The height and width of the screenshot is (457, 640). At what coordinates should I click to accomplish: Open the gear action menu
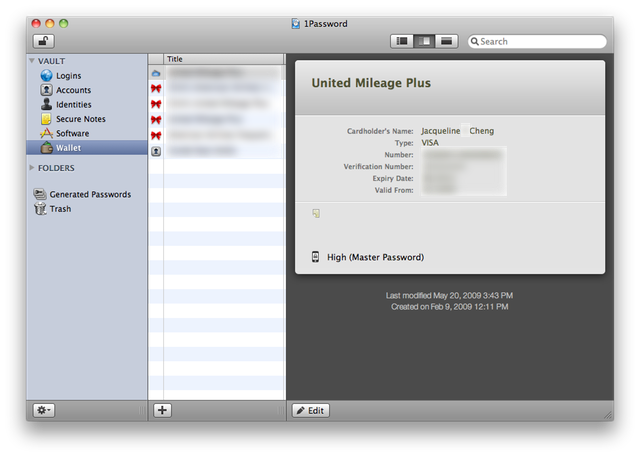(x=44, y=410)
